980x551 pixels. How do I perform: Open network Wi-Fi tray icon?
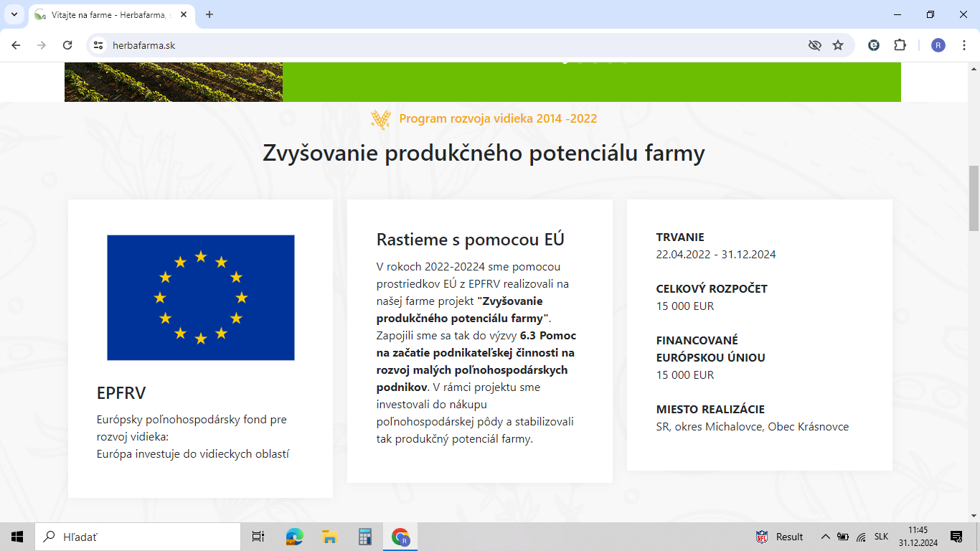pos(861,537)
